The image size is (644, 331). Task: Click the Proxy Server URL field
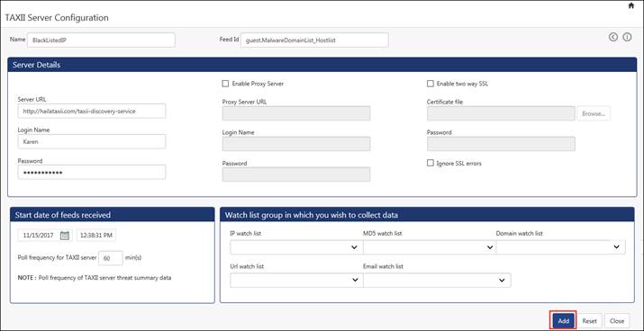point(296,113)
